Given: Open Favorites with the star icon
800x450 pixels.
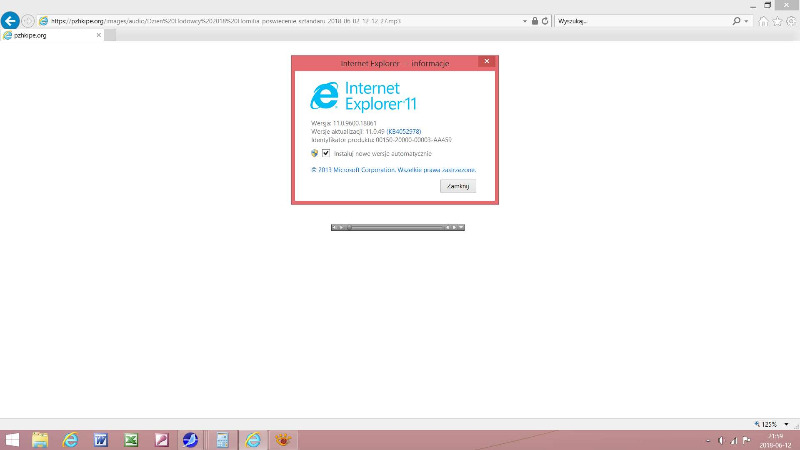Looking at the screenshot, I should [777, 21].
